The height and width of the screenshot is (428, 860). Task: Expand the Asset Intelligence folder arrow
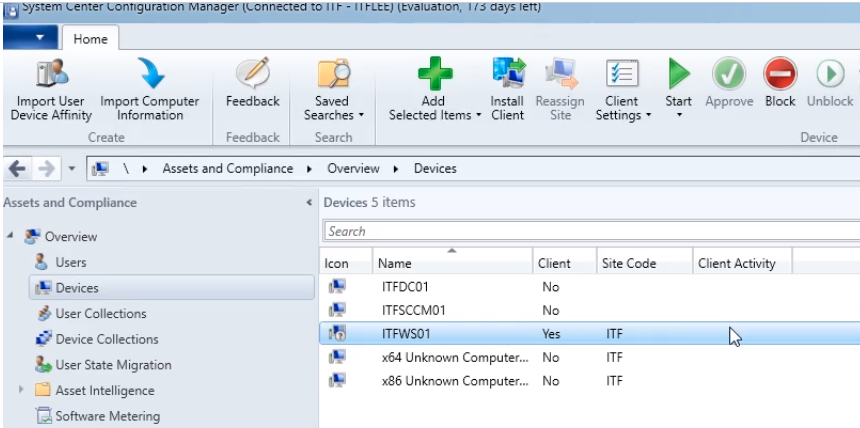tap(21, 390)
